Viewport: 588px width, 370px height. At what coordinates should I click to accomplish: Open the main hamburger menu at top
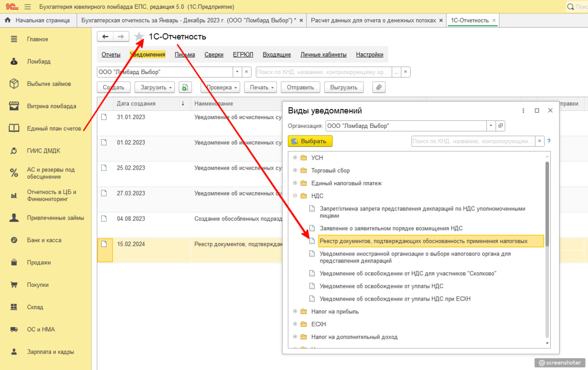(x=27, y=7)
